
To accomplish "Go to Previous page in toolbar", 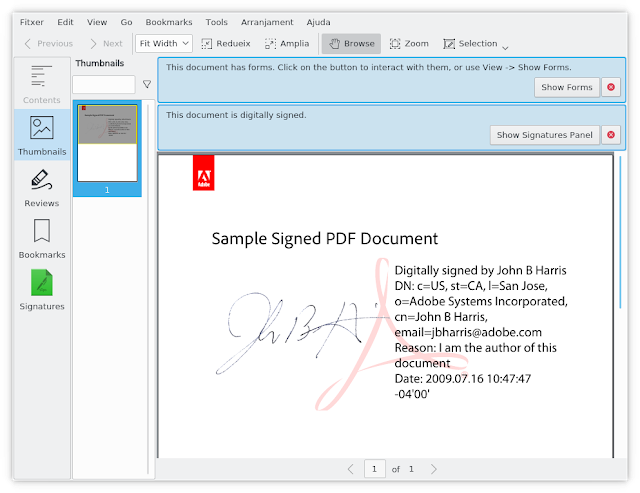I will click(49, 44).
